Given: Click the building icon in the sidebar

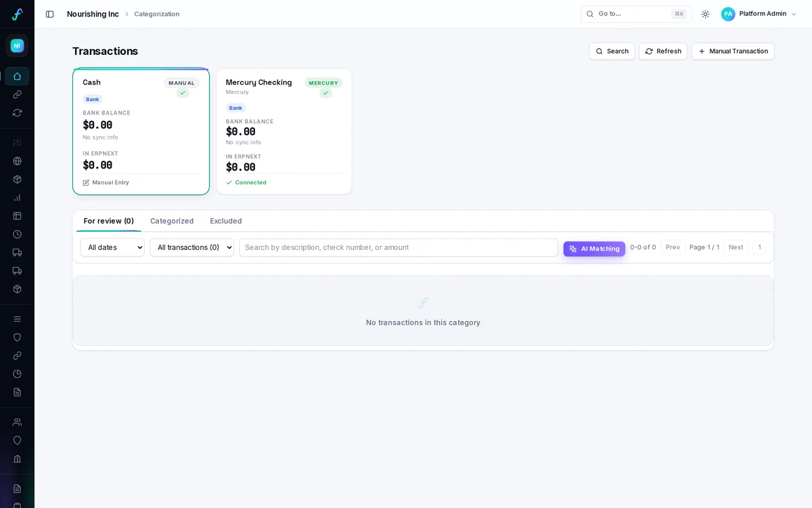Looking at the screenshot, I should click(17, 459).
